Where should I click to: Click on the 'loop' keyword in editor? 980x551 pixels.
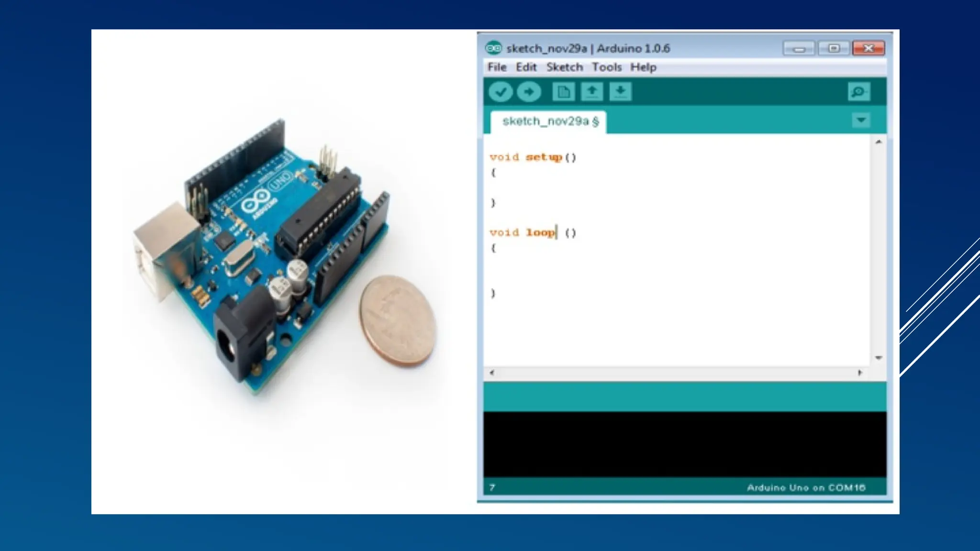pyautogui.click(x=540, y=232)
